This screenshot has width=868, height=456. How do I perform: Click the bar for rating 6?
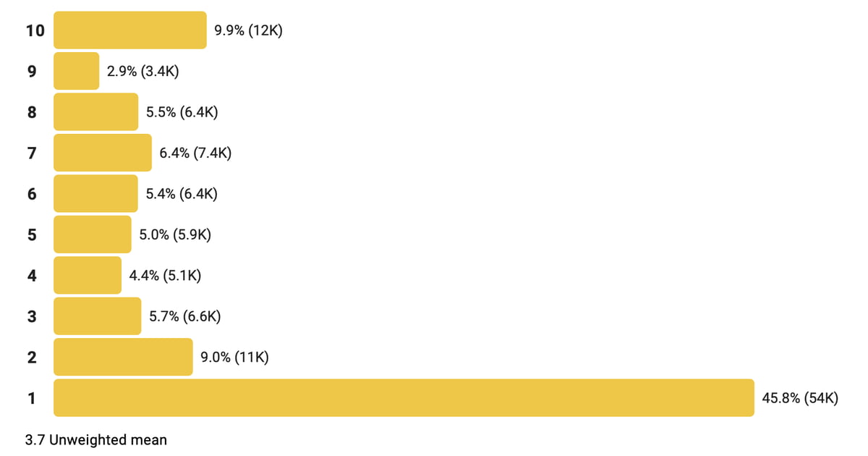click(x=95, y=193)
